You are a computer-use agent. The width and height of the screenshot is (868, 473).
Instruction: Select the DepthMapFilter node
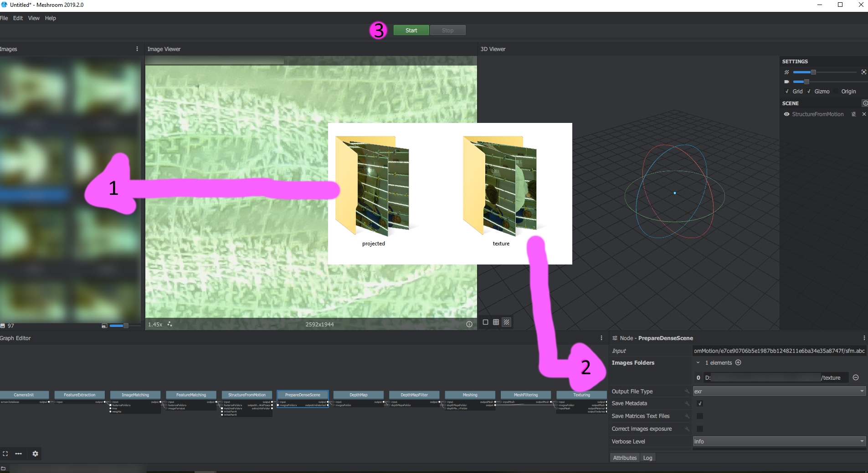point(414,395)
